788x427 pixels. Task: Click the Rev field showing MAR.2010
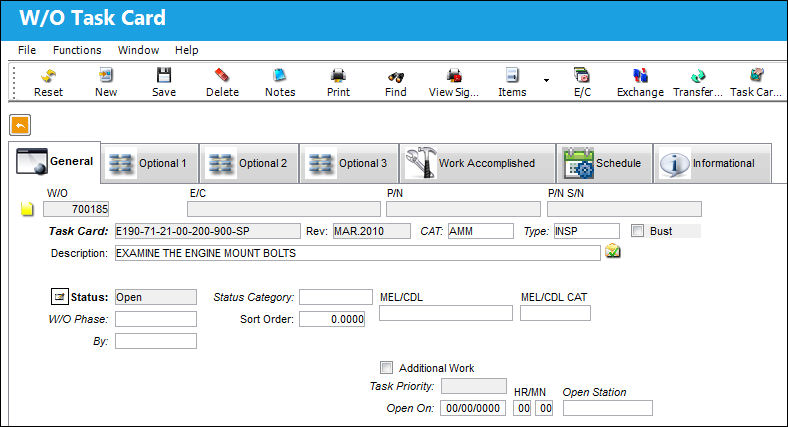[372, 231]
